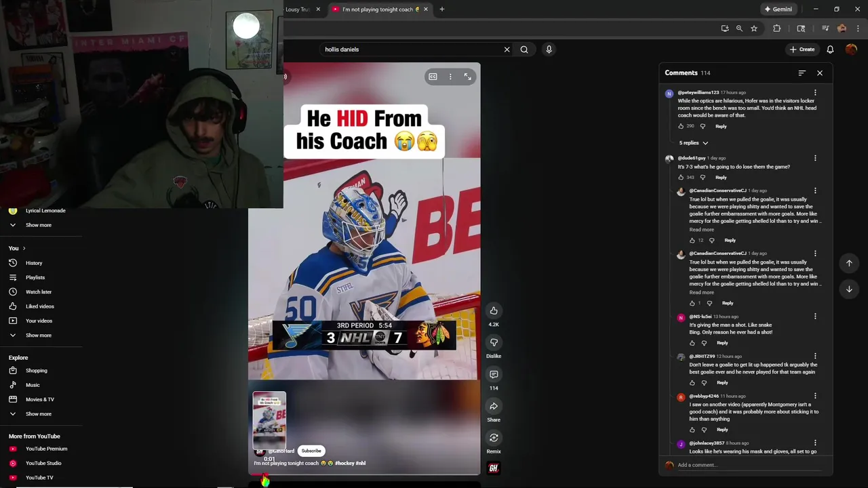Expand the Short to fullscreen

467,77
